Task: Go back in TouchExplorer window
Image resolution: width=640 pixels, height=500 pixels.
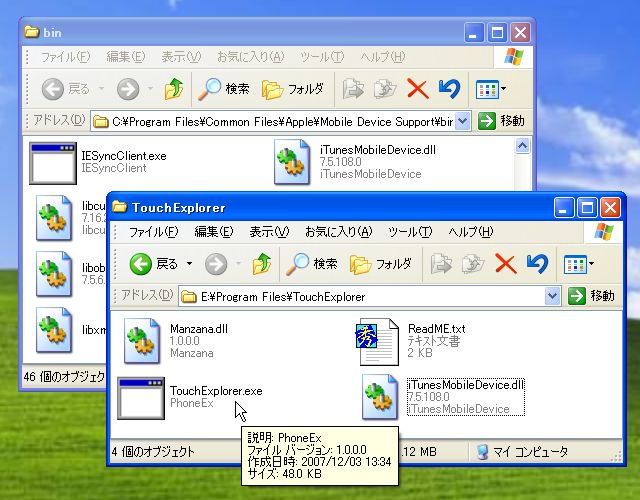Action: click(153, 264)
